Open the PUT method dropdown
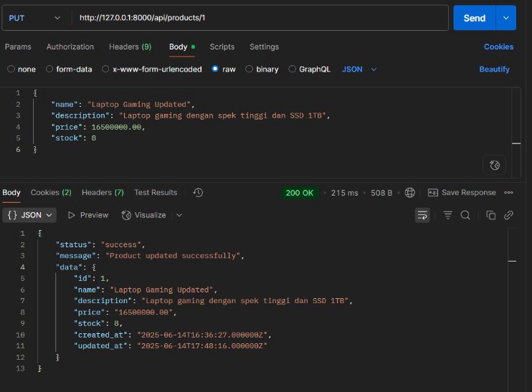The width and height of the screenshot is (532, 392). coord(34,18)
